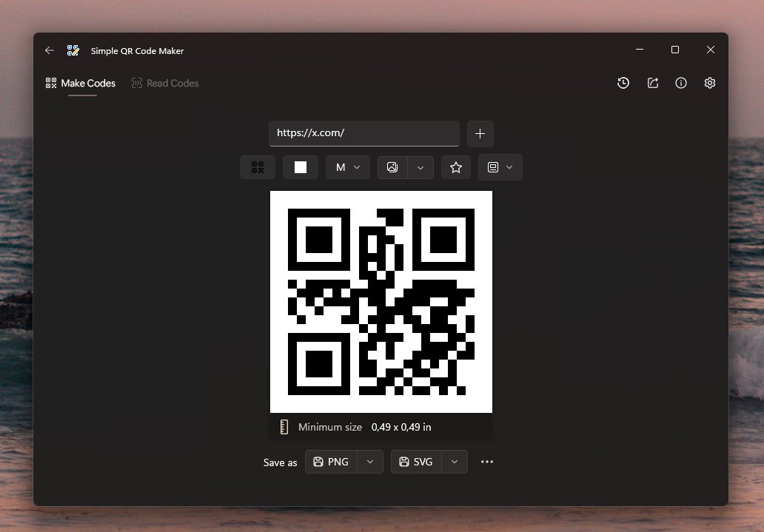Switch to the Make Codes tab
Viewport: 764px width, 532px height.
pos(81,84)
